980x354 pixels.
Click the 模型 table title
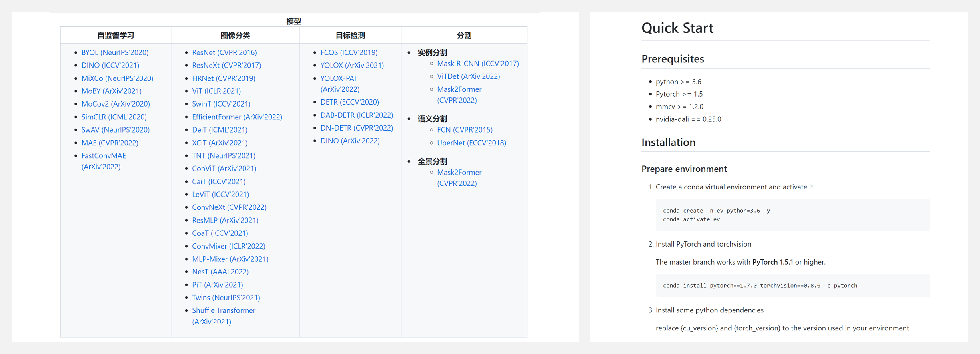pos(293,21)
